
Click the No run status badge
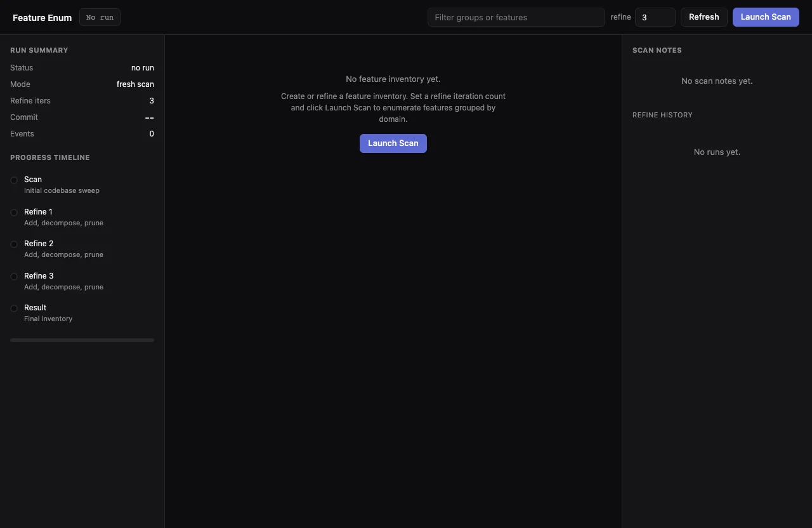pyautogui.click(x=100, y=18)
